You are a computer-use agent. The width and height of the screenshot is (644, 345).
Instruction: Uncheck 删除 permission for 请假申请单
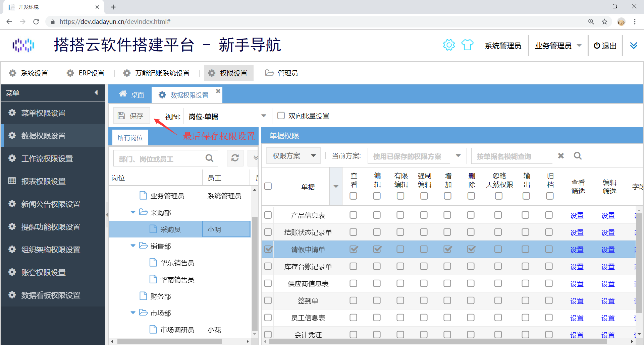click(471, 249)
